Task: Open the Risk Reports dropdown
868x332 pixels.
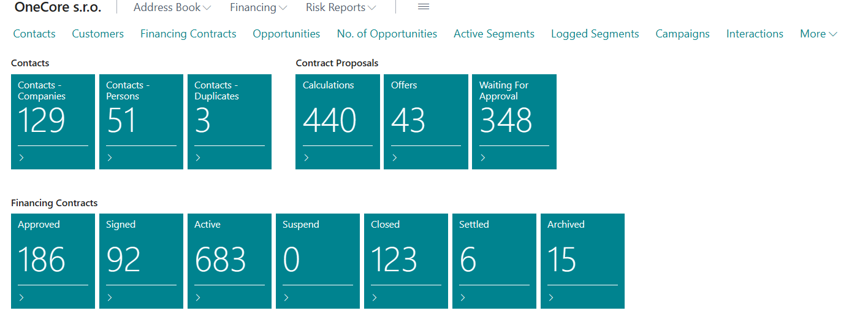Action: click(x=341, y=8)
